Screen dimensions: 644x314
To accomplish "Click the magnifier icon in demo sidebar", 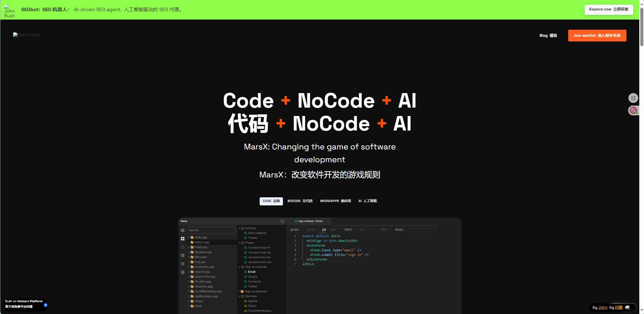I will (x=183, y=247).
